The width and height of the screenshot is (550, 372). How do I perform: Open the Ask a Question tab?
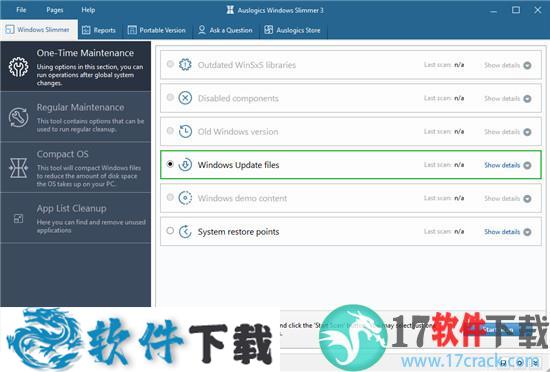click(226, 30)
